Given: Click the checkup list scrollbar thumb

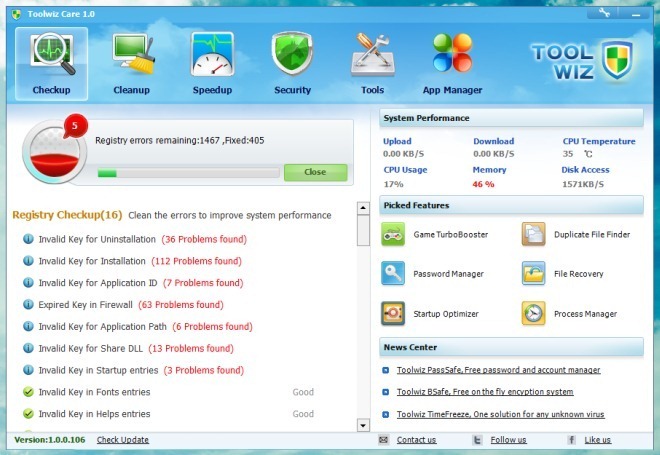Looking at the screenshot, I should [363, 230].
